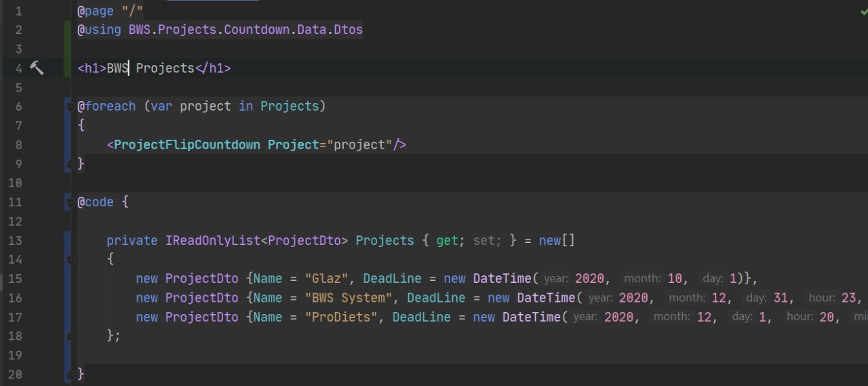868x386 pixels.
Task: Click line number 1 in the gutter
Action: (x=18, y=11)
